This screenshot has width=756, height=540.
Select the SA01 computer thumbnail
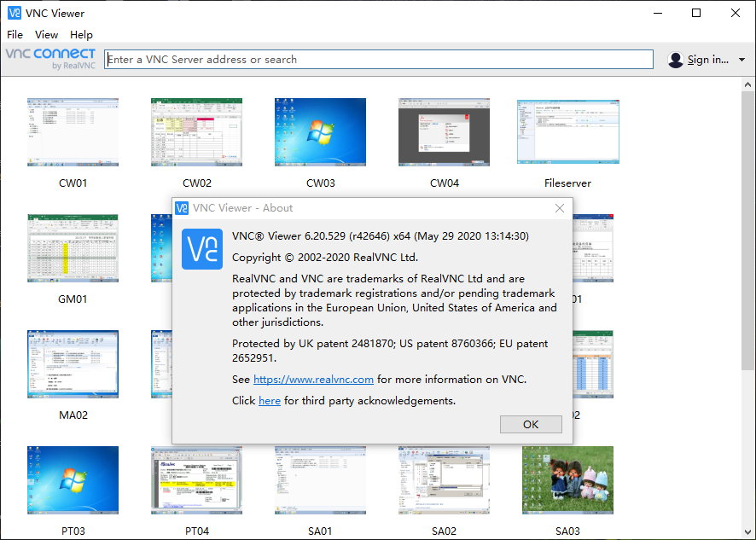coord(320,480)
